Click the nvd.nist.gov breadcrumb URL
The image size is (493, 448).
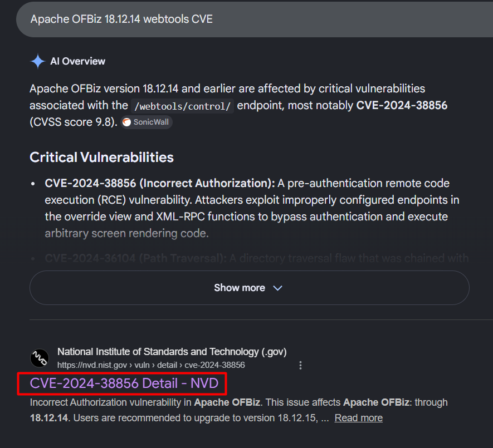(x=151, y=365)
